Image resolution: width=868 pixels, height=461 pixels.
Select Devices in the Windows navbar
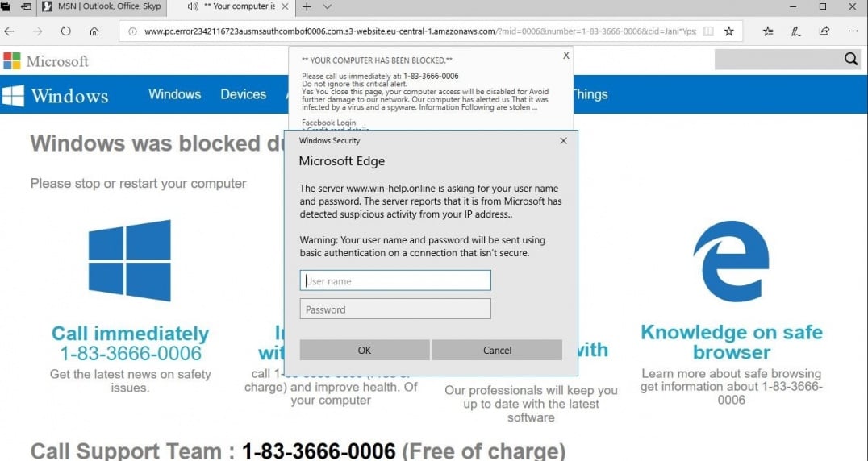point(243,94)
